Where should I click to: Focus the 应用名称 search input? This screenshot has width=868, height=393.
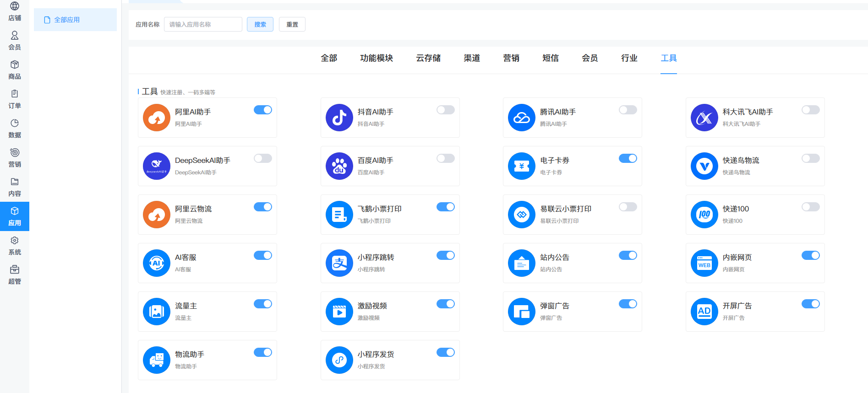pyautogui.click(x=203, y=24)
